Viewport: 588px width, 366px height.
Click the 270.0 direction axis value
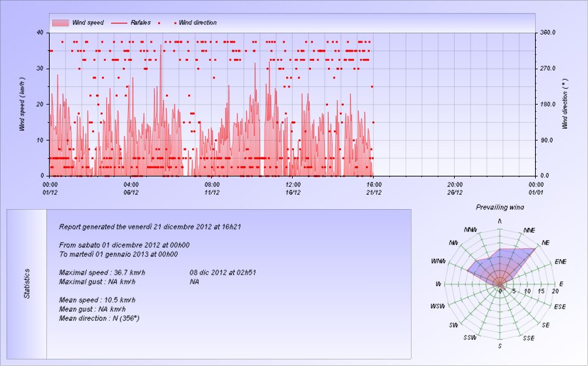point(548,69)
